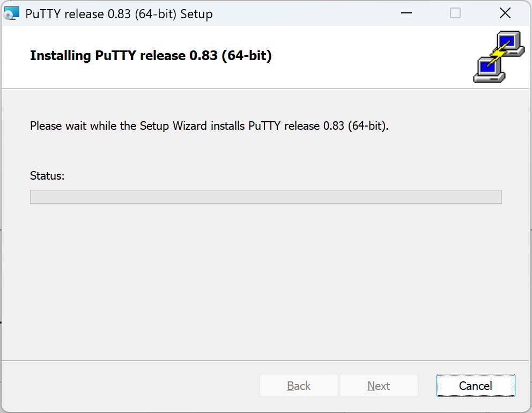Click the empty grey area below the progress bar
The height and width of the screenshot is (413, 532).
tap(265, 279)
